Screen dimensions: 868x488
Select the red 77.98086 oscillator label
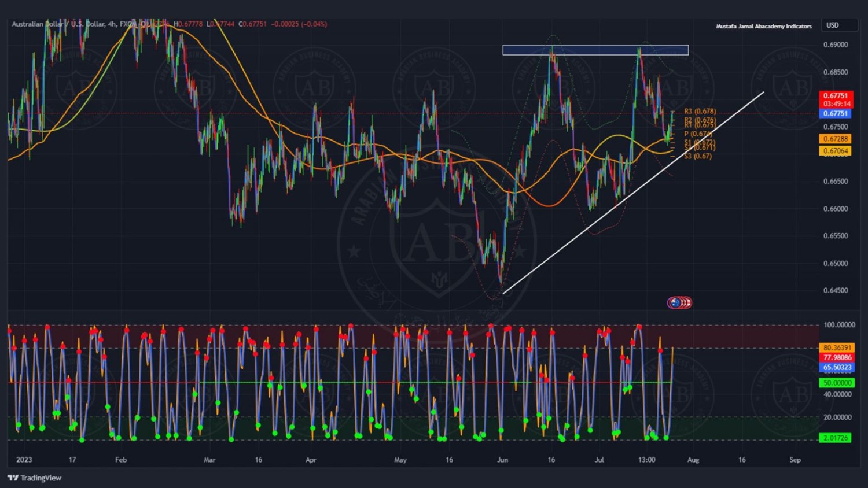point(837,357)
